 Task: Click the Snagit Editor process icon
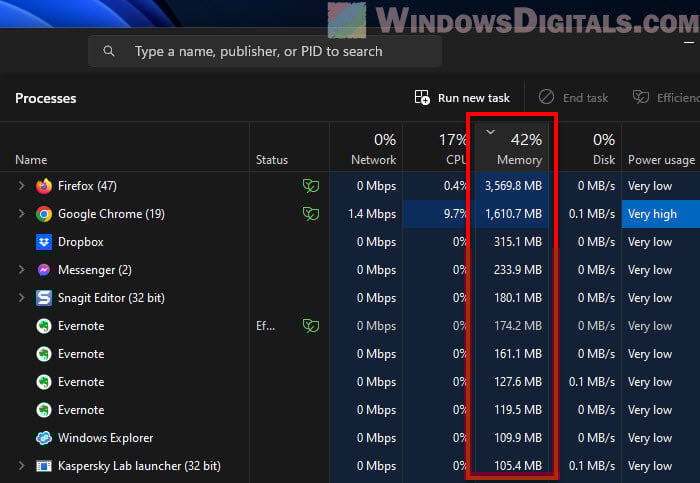tap(44, 298)
